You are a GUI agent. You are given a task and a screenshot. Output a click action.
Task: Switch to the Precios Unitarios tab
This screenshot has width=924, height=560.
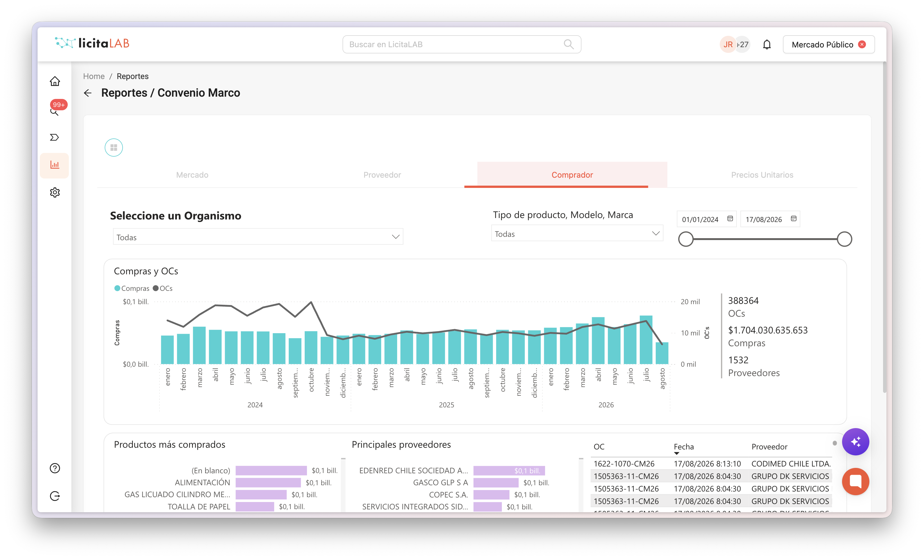[x=762, y=175]
